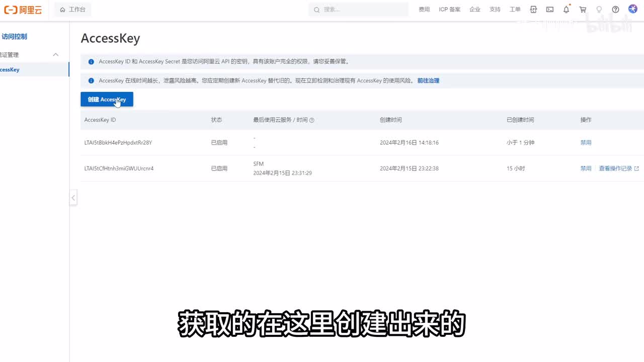
Task: Open the ICP 备案 menu
Action: tap(449, 10)
